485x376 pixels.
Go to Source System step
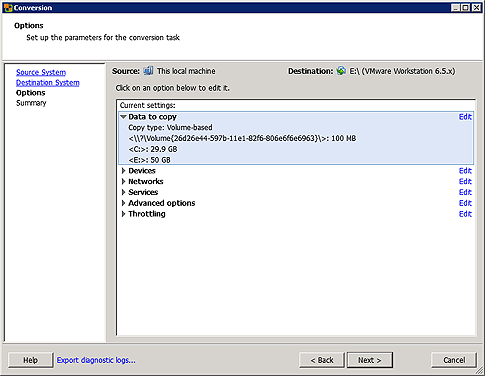(x=41, y=72)
